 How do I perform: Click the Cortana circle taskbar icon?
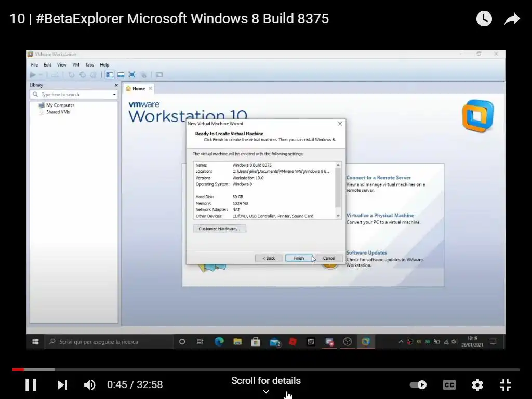tap(182, 342)
